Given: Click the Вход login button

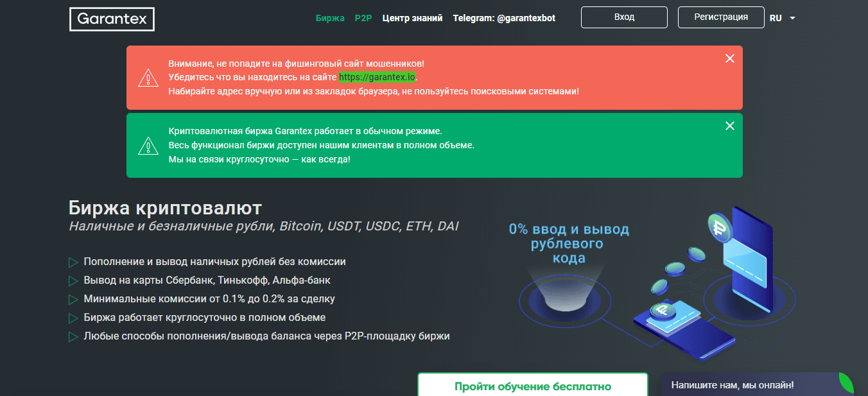Looking at the screenshot, I should (x=624, y=17).
